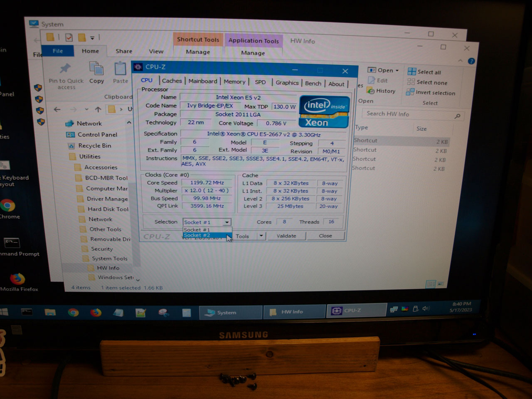Expand the Open button dropdown in the ribbon
Screen dimensions: 532x399
pos(397,70)
